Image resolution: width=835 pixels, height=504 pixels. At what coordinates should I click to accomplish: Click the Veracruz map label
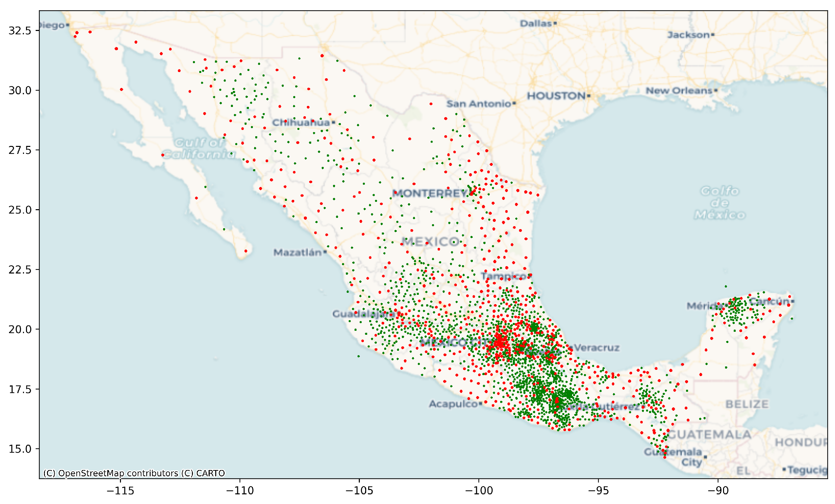point(597,347)
